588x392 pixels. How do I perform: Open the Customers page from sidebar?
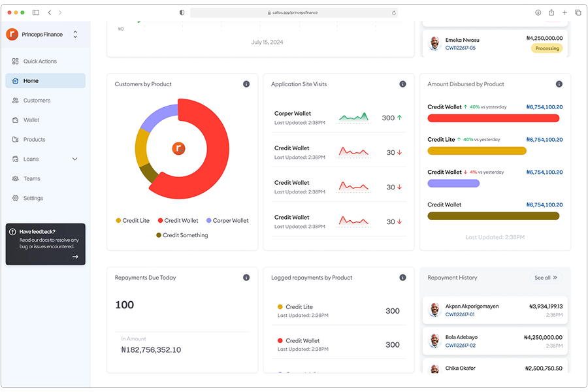[37, 101]
